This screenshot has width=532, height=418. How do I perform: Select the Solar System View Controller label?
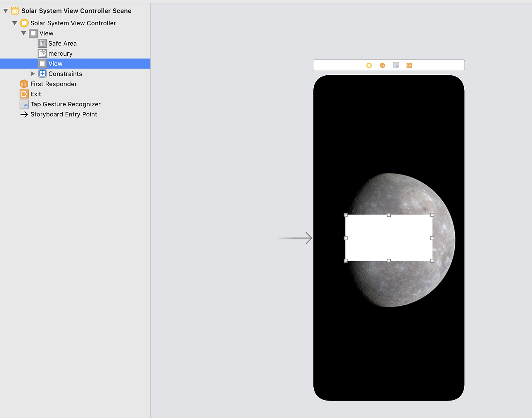pos(73,23)
